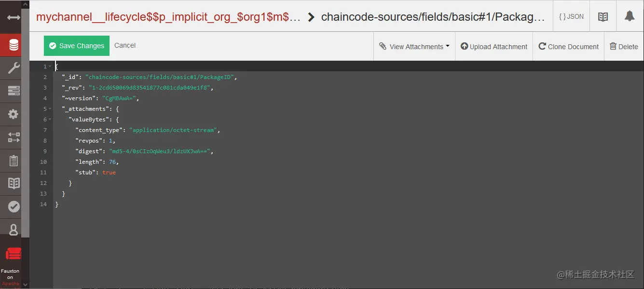This screenshot has width=644, height=289.
Task: Click the database name breadcrumb link
Action: 168,17
